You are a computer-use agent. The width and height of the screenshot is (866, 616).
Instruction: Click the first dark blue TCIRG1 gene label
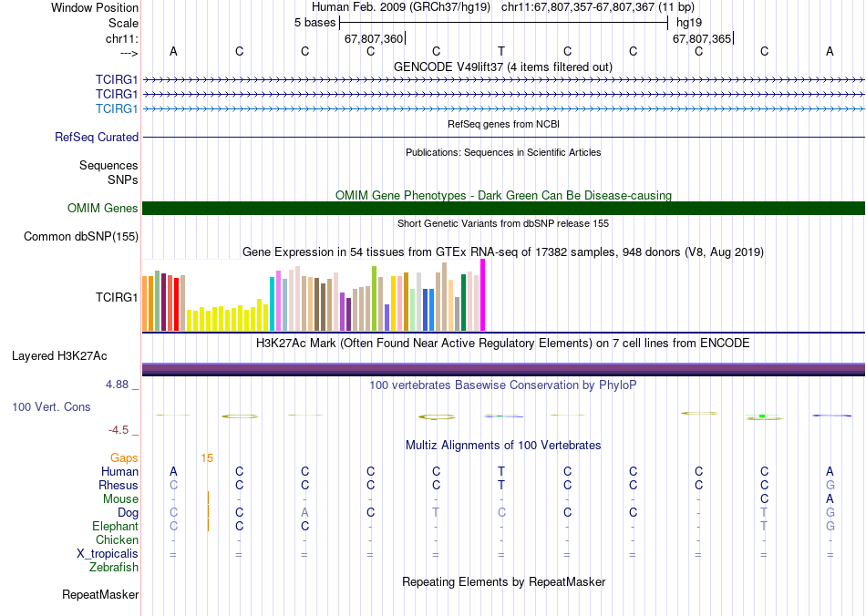(117, 79)
